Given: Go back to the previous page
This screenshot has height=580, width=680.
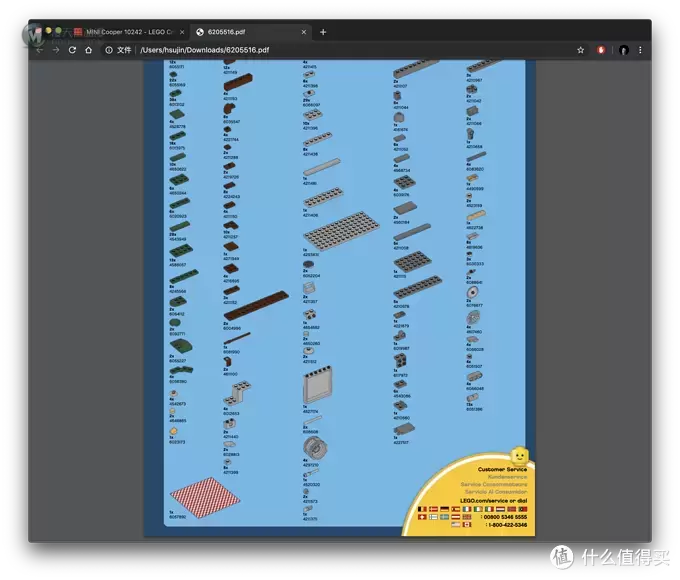Looking at the screenshot, I should click(x=39, y=50).
